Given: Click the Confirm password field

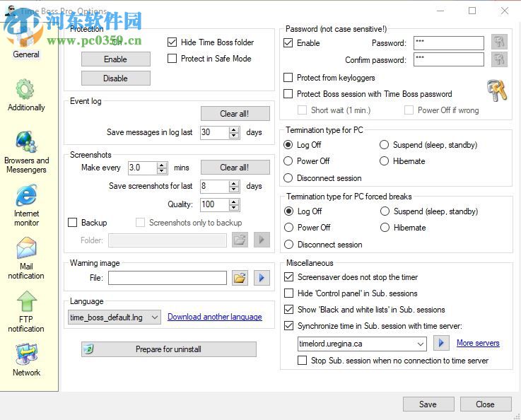Looking at the screenshot, I should click(x=449, y=59).
